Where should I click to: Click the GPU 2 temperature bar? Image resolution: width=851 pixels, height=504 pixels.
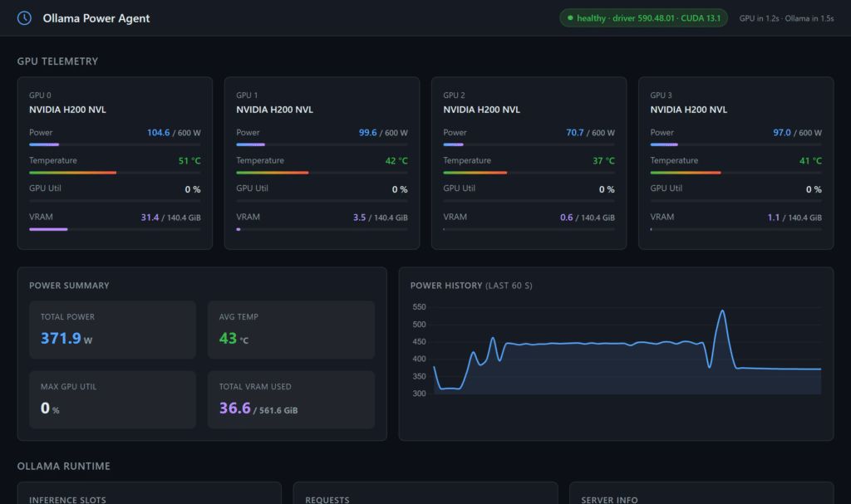[x=529, y=173]
